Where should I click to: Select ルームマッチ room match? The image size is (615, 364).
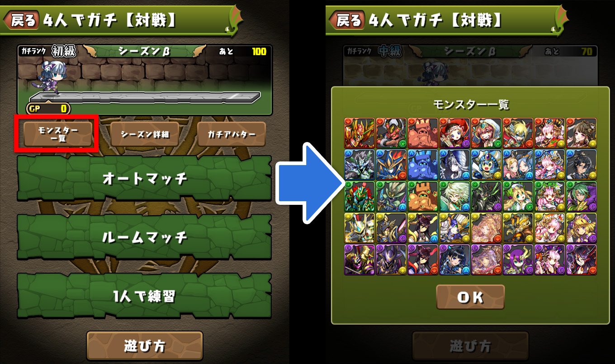pyautogui.click(x=144, y=237)
